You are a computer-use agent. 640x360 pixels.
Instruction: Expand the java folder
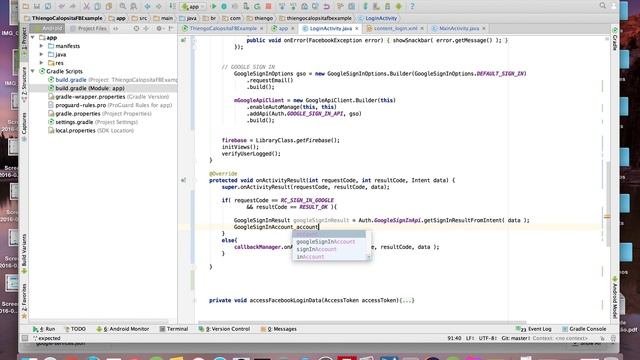pyautogui.click(x=41, y=54)
